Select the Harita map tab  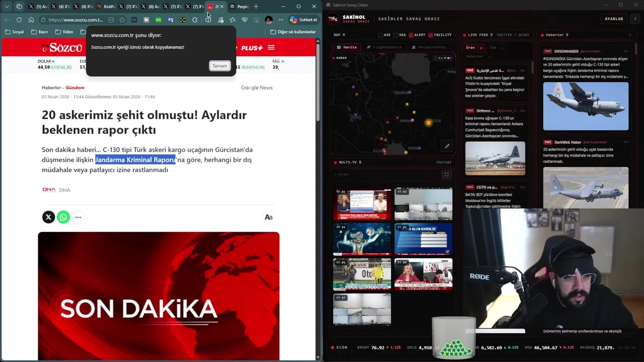[347, 47]
